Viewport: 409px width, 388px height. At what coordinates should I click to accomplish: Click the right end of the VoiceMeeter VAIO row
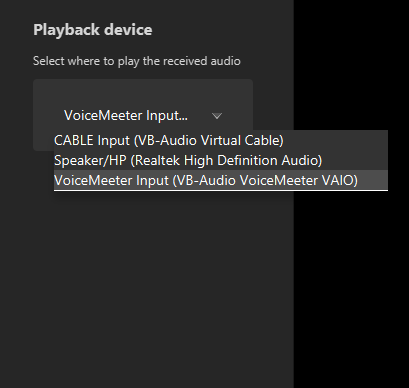point(373,180)
